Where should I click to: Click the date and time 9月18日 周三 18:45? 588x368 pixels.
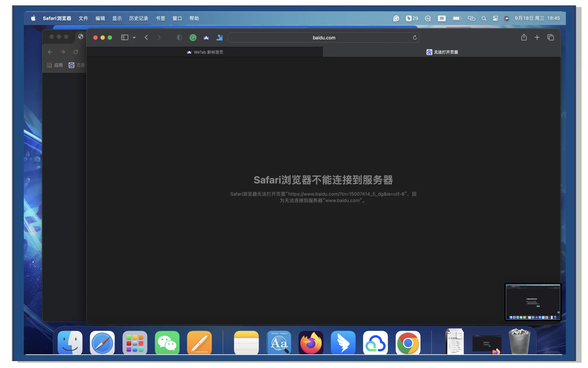(537, 18)
